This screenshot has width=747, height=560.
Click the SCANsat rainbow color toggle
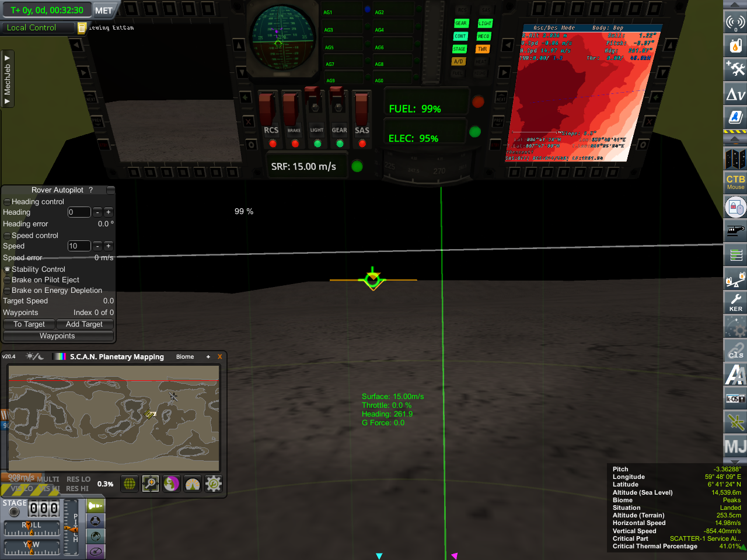[60, 356]
